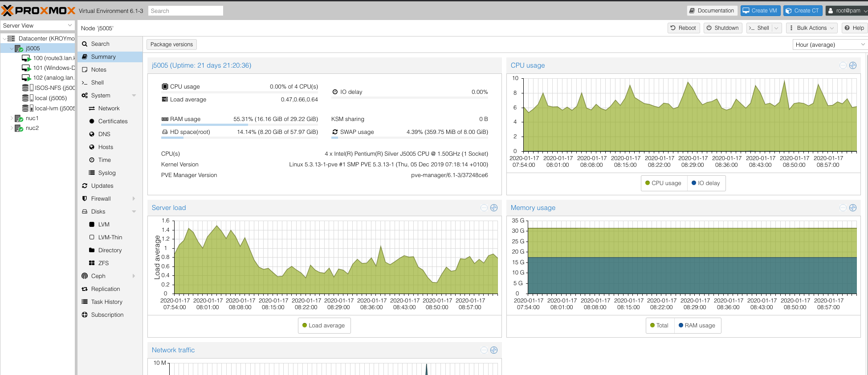
Task: Open the Summary menu item
Action: pyautogui.click(x=110, y=57)
